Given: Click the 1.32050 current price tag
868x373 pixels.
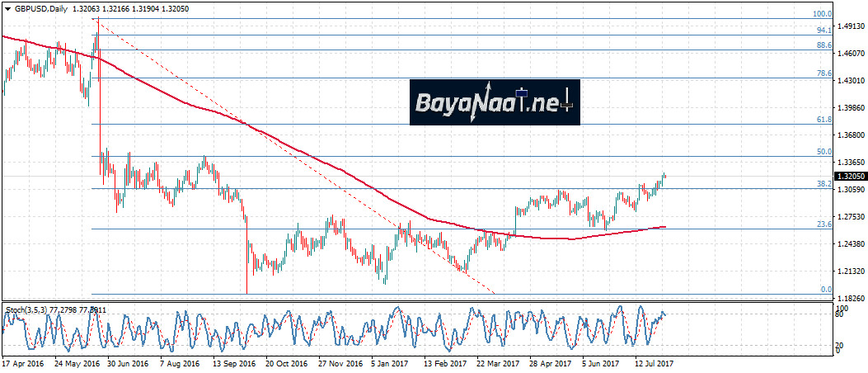Looking at the screenshot, I should coord(850,177).
